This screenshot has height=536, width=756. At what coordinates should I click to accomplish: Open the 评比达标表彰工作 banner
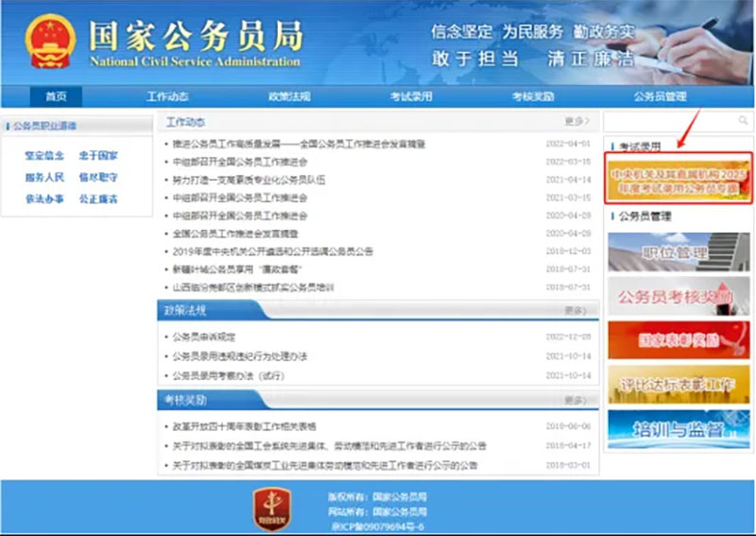click(679, 384)
